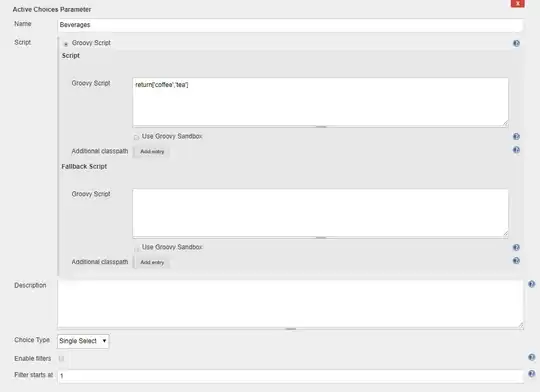Select the Groovy Script radio button

[x=66, y=44]
